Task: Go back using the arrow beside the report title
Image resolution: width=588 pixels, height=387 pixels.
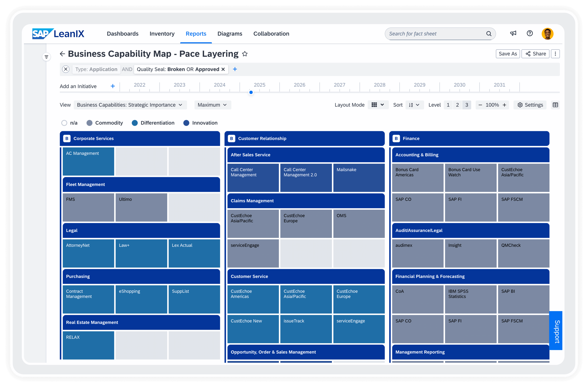Action: (63, 54)
